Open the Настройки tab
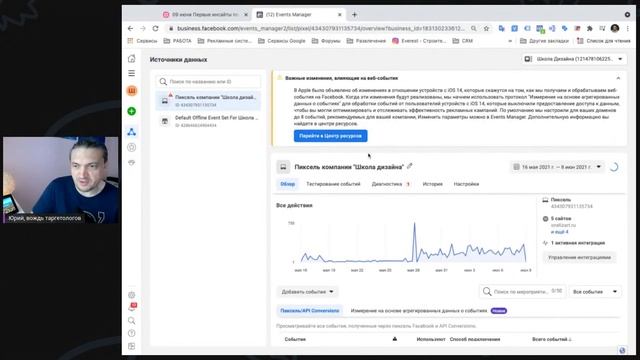Screen dimensions: 640x360 pos(466,184)
